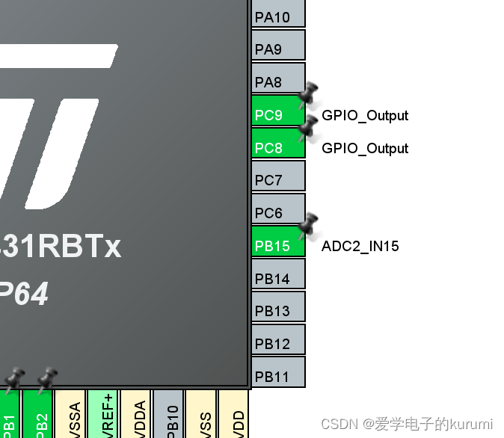This screenshot has width=504, height=438.
Task: Select the PA8 pin
Action: click(x=278, y=78)
